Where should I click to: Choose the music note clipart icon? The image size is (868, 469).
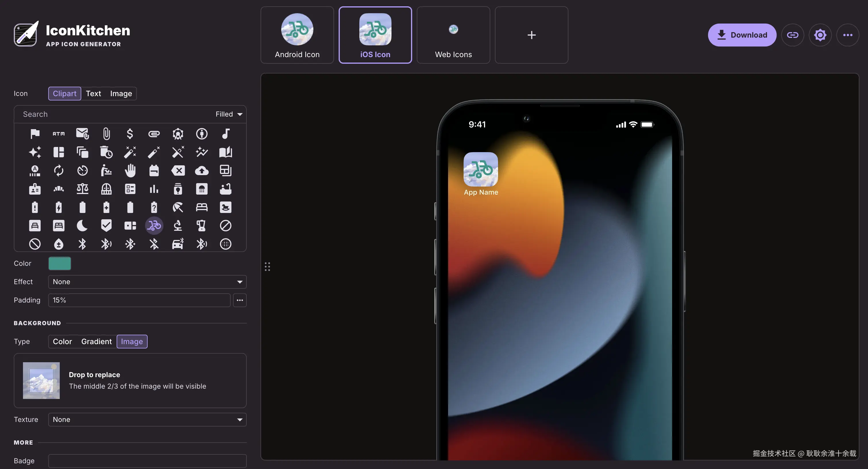[x=225, y=134]
